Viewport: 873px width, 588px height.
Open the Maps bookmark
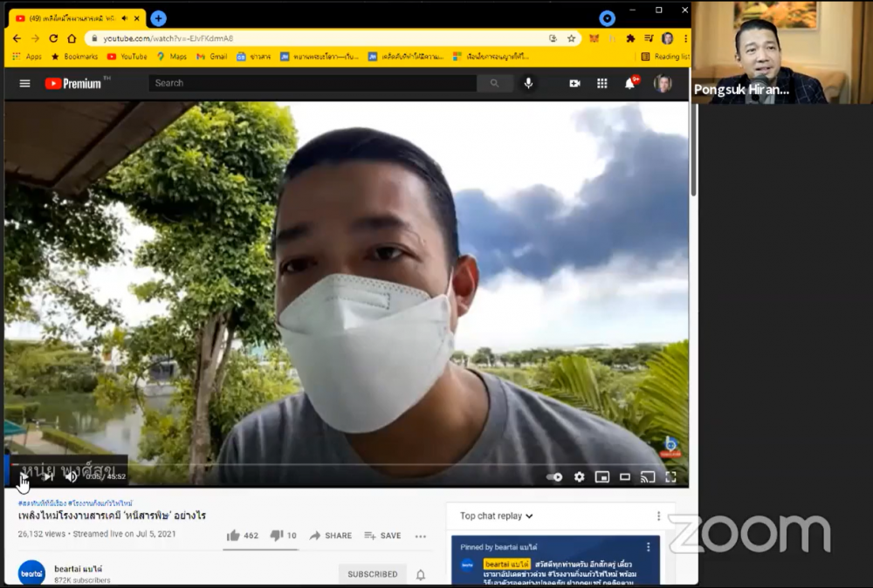tap(172, 57)
